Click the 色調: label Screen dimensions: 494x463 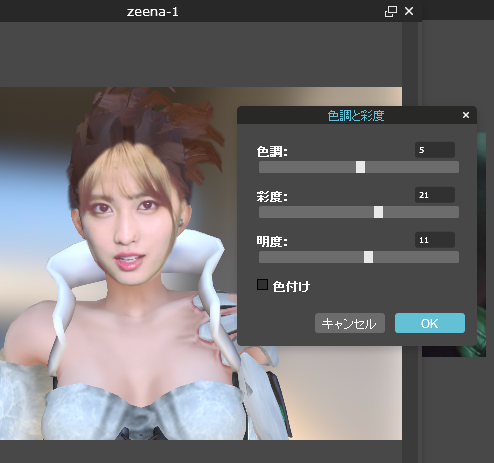tap(272, 152)
